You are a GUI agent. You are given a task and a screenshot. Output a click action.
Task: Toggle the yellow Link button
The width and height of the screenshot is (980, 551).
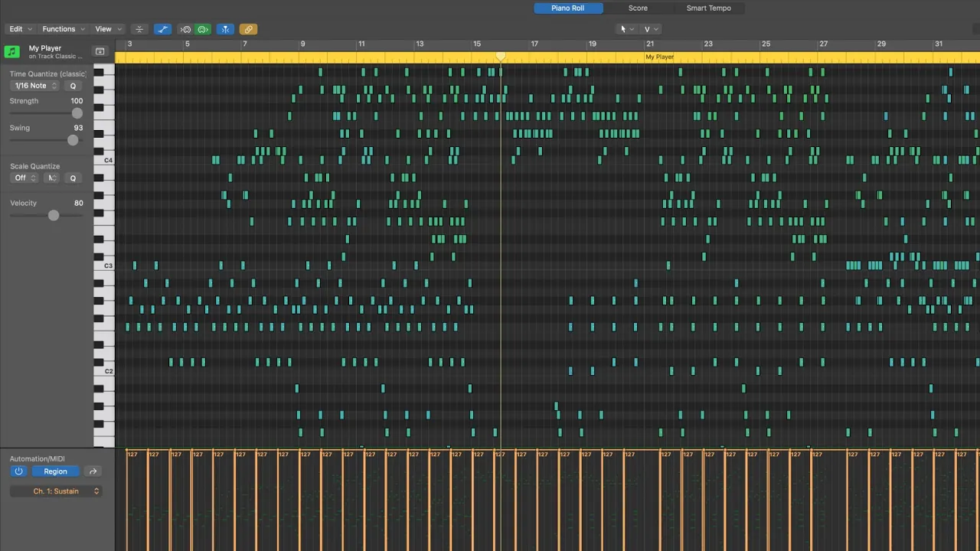(x=248, y=29)
